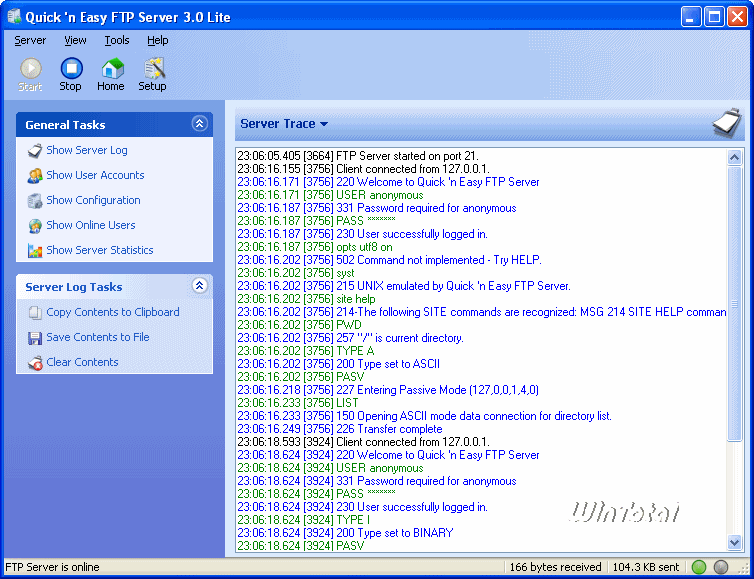The image size is (754, 579).
Task: Click the Save Contents floppy disk icon
Action: point(35,338)
